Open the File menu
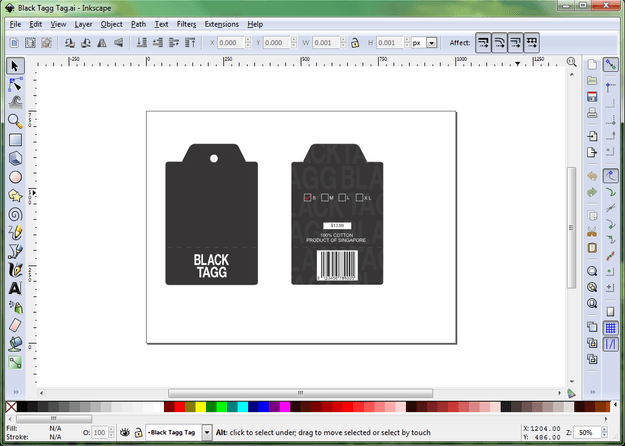Viewport: 625px width, 446px height. pyautogui.click(x=15, y=24)
